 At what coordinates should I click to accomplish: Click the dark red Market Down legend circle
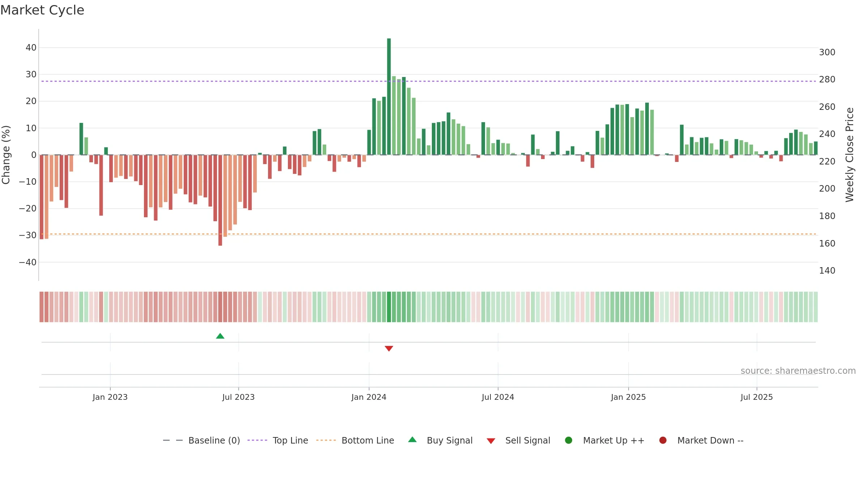(x=663, y=440)
